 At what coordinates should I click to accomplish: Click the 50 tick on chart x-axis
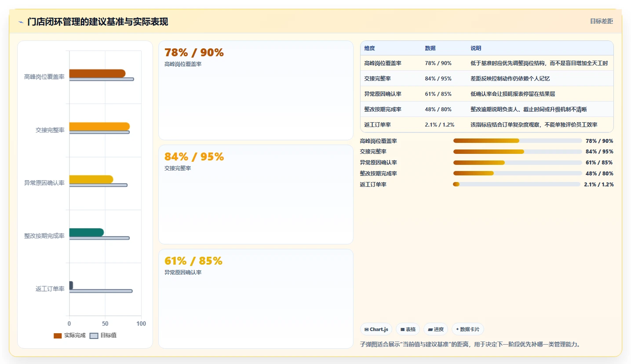click(105, 324)
